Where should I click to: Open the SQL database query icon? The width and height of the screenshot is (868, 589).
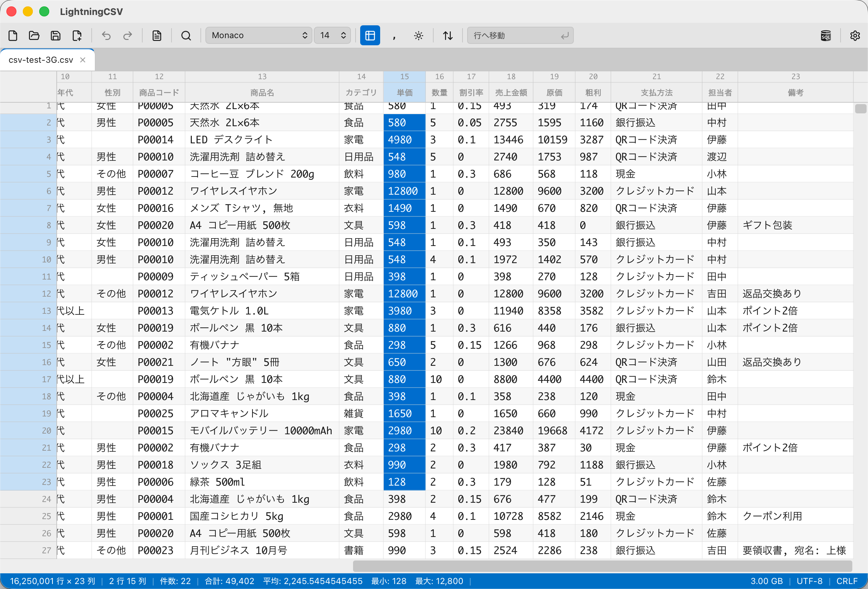pyautogui.click(x=826, y=36)
